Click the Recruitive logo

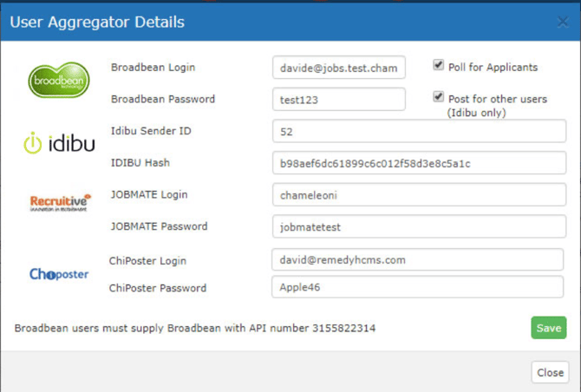coord(60,202)
